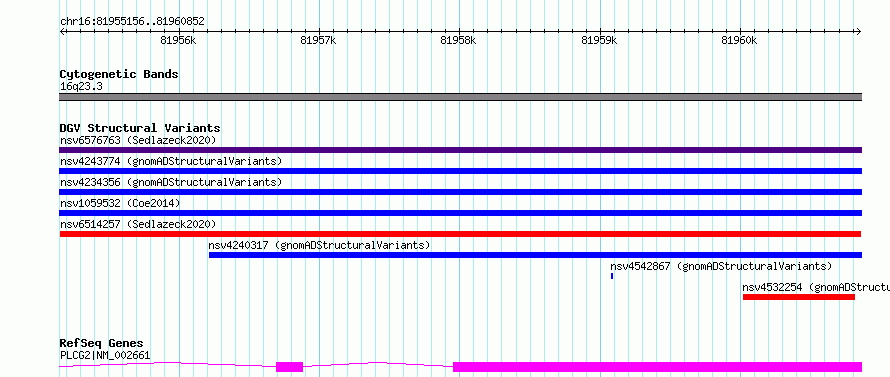890x377 pixels.
Task: Open variant nsv4243774 label
Action: [171, 161]
